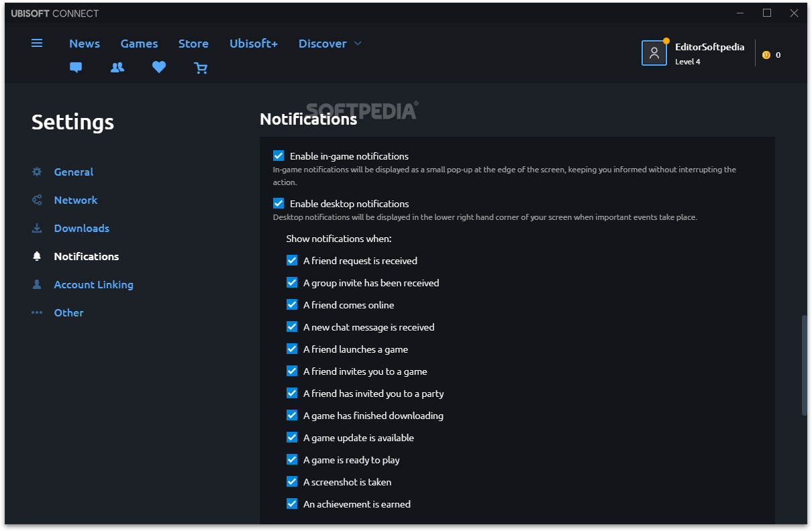Click the Network share icon
This screenshot has width=812, height=531.
click(37, 200)
